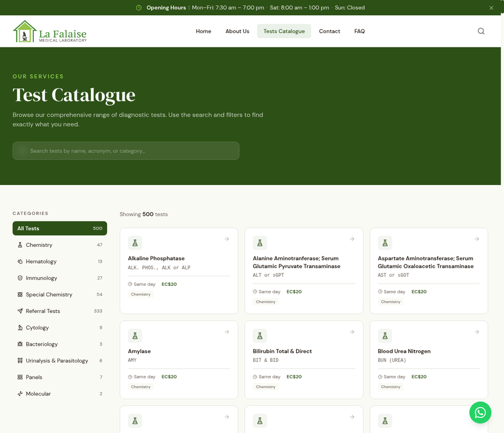Select the Urinalysis & Parasitology test-tube icon

click(20, 360)
